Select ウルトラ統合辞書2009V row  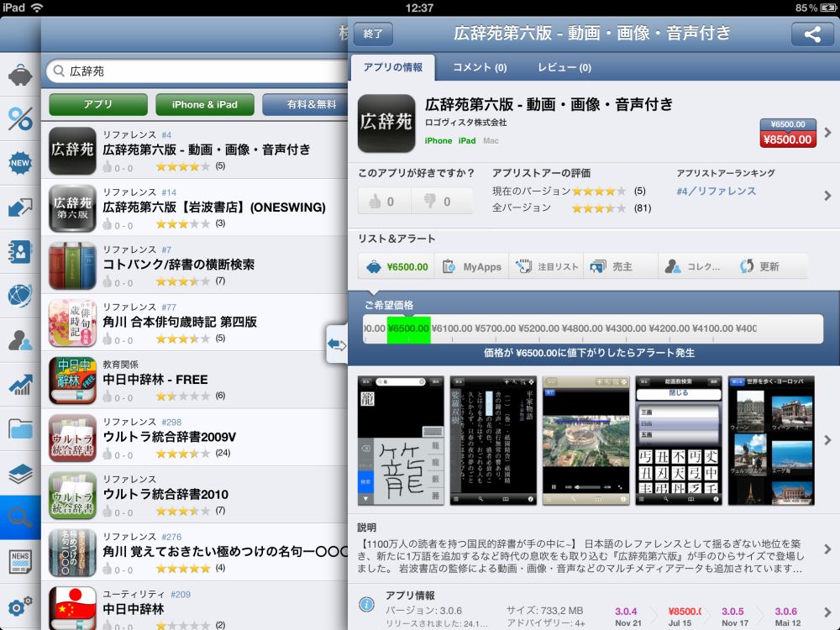click(x=195, y=437)
